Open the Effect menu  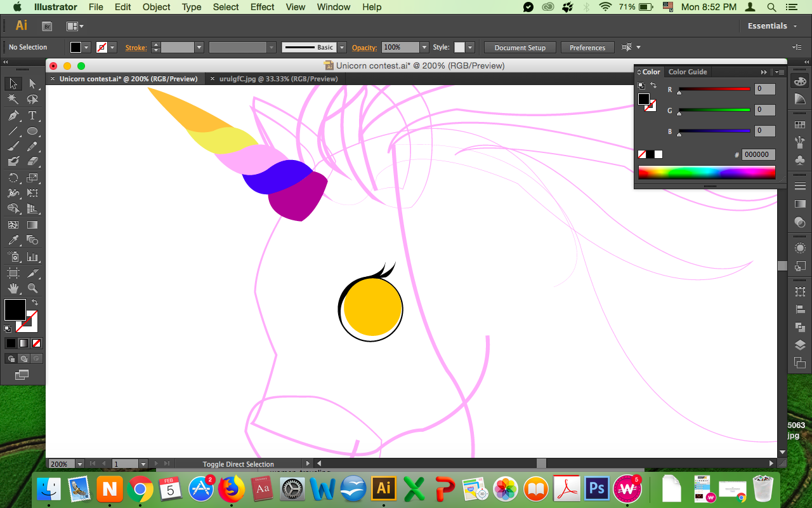pyautogui.click(x=262, y=7)
